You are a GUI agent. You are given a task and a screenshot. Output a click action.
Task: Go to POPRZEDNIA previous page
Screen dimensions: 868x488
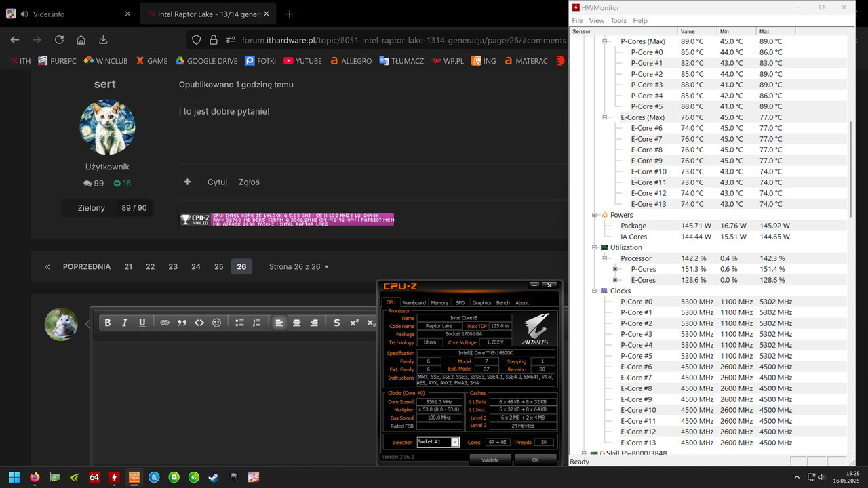coord(86,266)
